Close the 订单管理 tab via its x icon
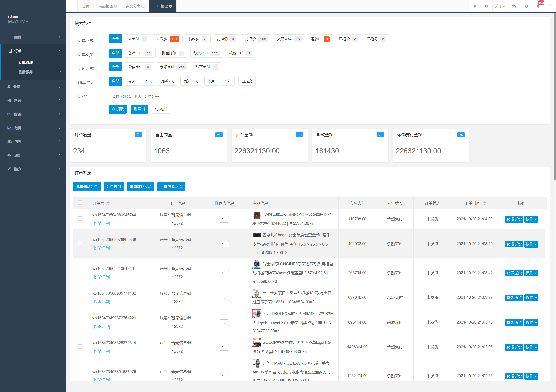Image resolution: width=556 pixels, height=392 pixels. pos(170,6)
